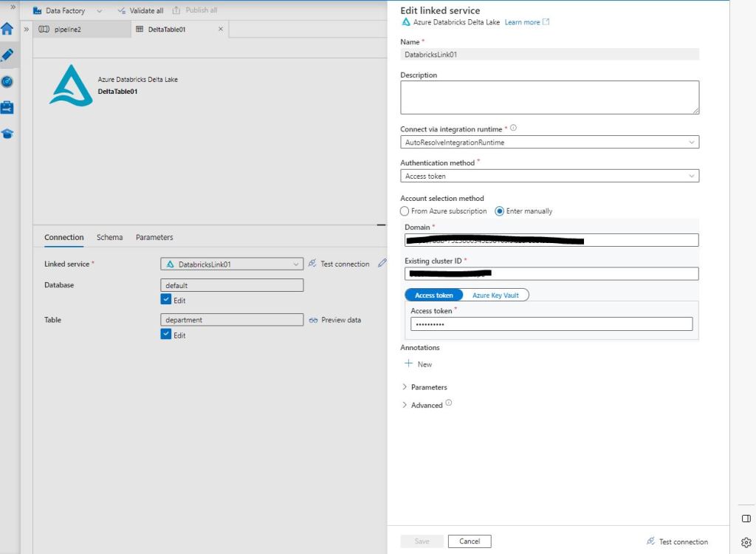Screen dimensions: 756x554
Task: Click the info icon next to Advanced
Action: pyautogui.click(x=449, y=403)
